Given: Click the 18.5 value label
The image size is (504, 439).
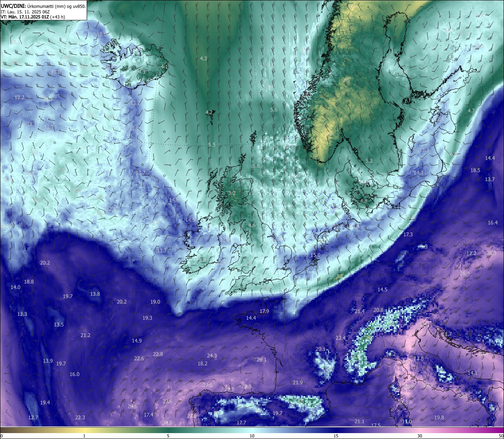Looking at the screenshot, I should (475, 170).
